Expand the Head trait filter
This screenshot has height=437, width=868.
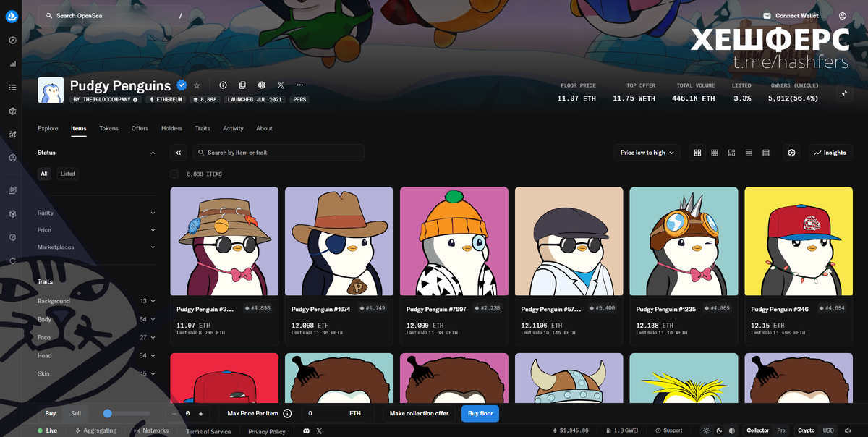point(97,355)
